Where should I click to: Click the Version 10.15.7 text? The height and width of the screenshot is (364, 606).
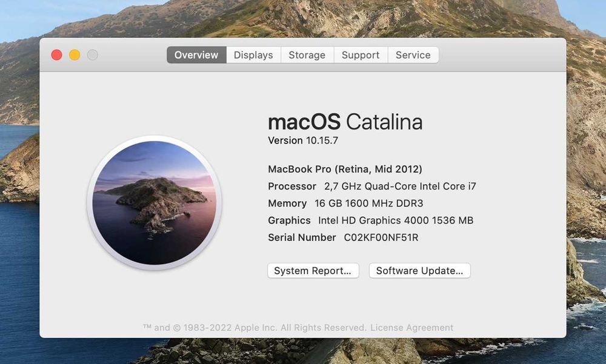[x=303, y=141]
